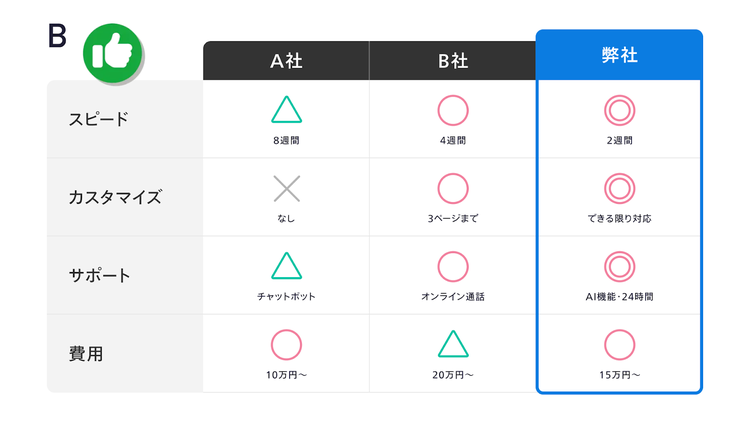
Task: Click the double circle above AI機能・24時間
Action: (x=620, y=266)
